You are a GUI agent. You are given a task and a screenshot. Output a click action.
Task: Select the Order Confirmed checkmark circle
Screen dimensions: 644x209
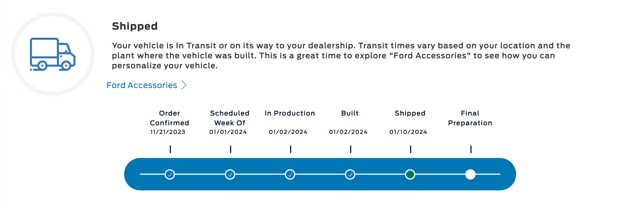[x=170, y=174]
